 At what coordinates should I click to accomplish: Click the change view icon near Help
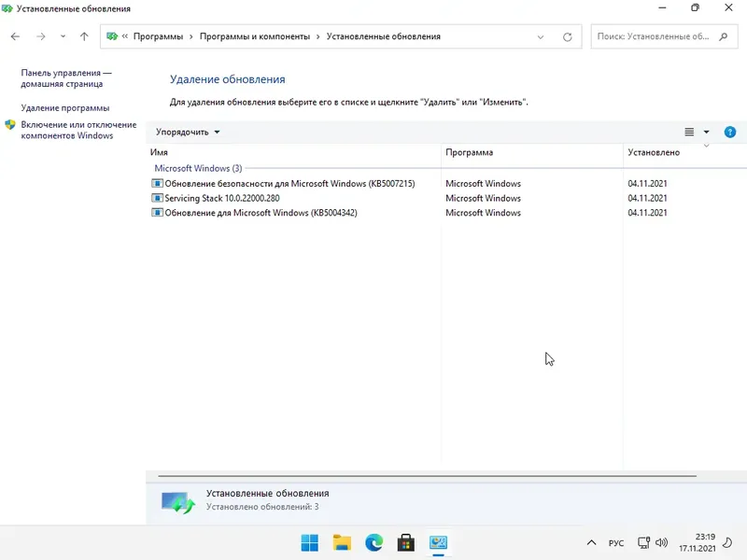pos(692,132)
